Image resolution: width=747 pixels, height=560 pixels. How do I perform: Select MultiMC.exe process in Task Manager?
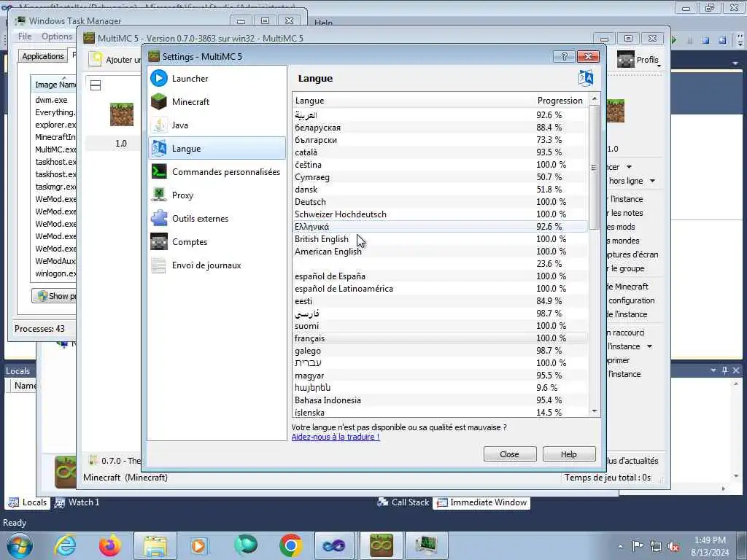pyautogui.click(x=54, y=149)
